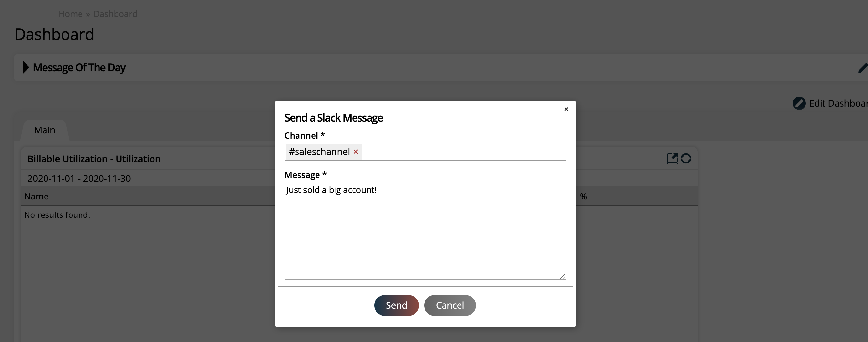Send the Slack message

[396, 305]
